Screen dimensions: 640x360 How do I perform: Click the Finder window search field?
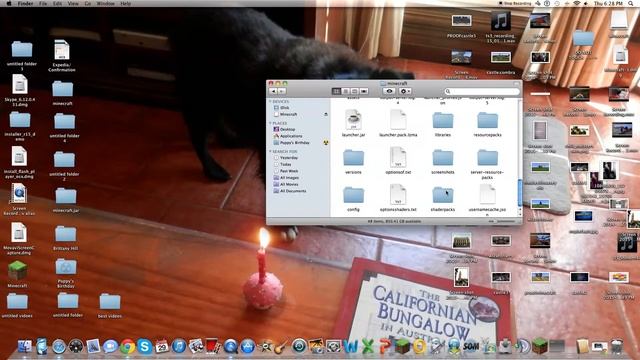click(482, 91)
